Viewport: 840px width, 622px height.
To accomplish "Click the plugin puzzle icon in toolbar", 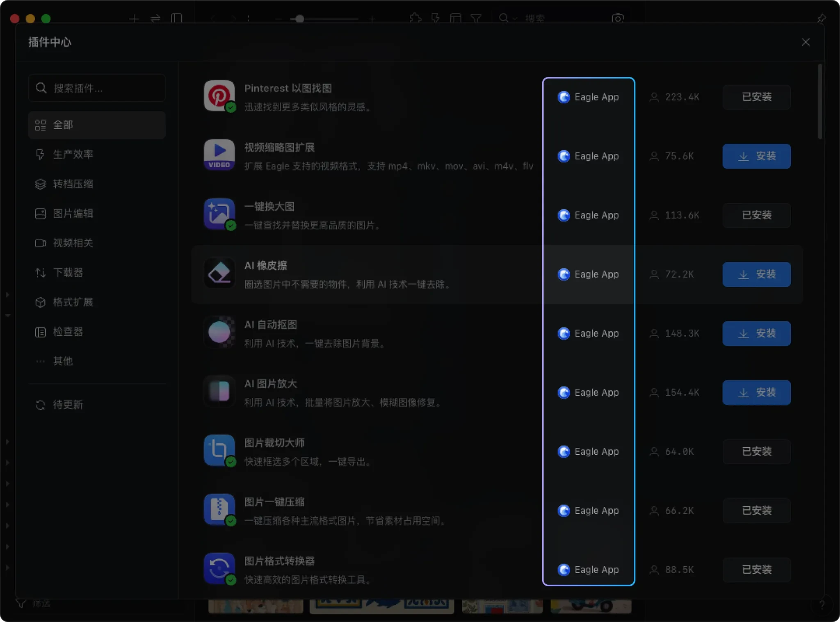I will pyautogui.click(x=415, y=18).
